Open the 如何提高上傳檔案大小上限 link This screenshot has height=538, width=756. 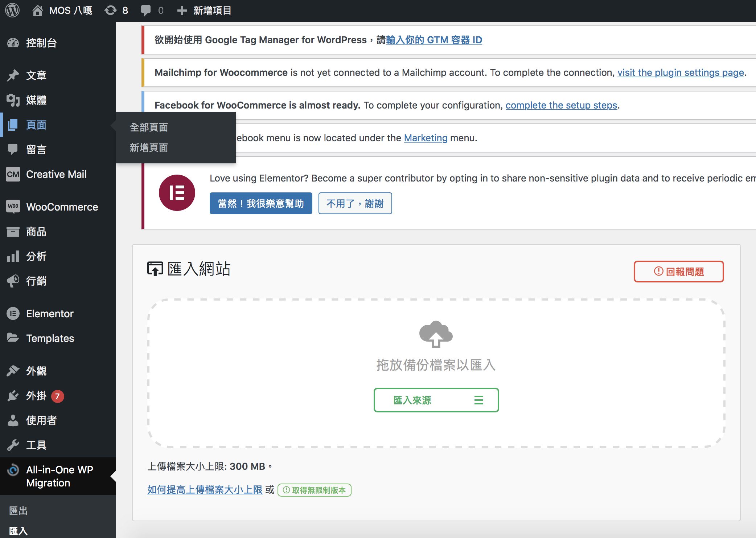205,490
